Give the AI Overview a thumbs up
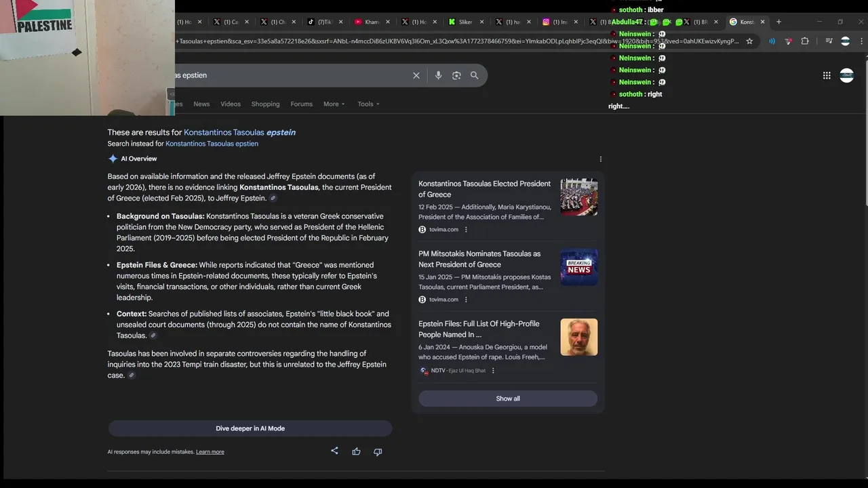 point(356,451)
